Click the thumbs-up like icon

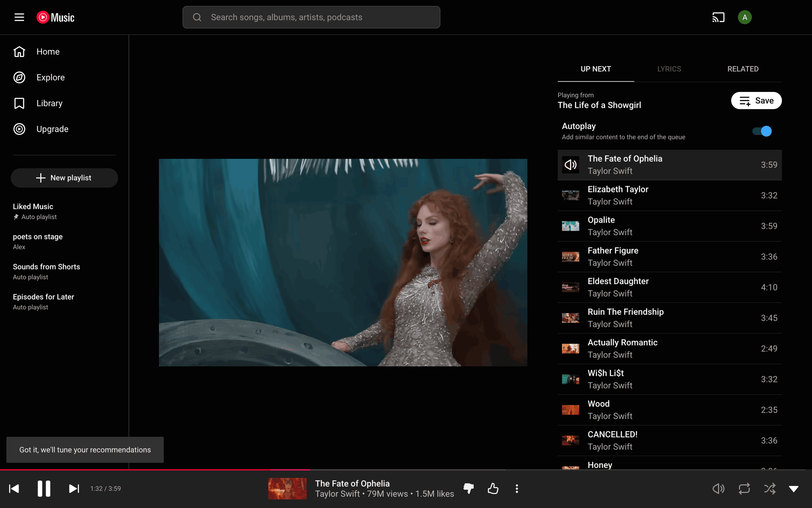tap(493, 489)
